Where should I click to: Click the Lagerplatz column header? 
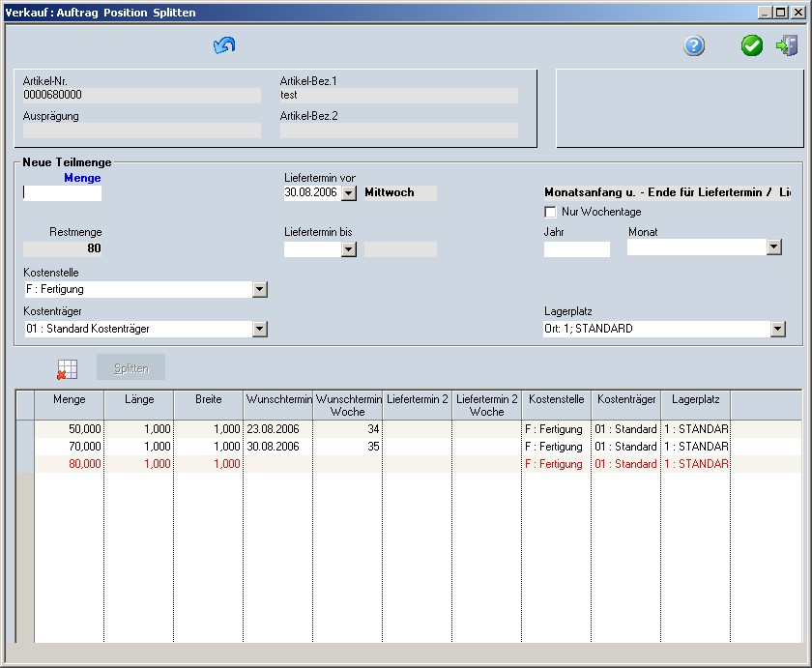pyautogui.click(x=695, y=399)
